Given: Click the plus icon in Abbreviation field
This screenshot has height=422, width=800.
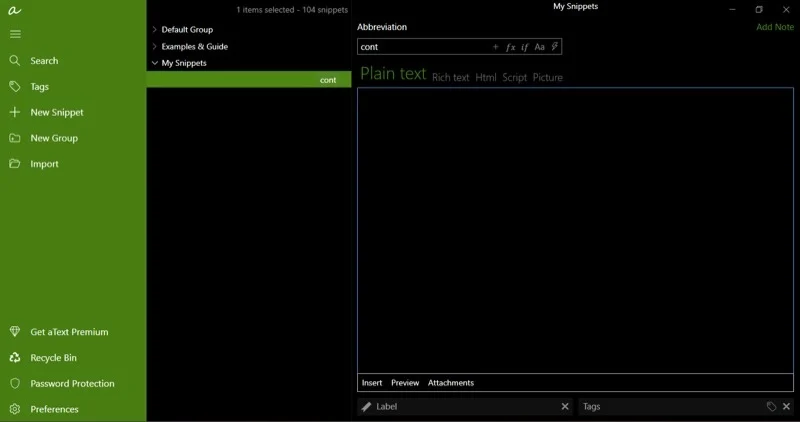Looking at the screenshot, I should point(495,47).
